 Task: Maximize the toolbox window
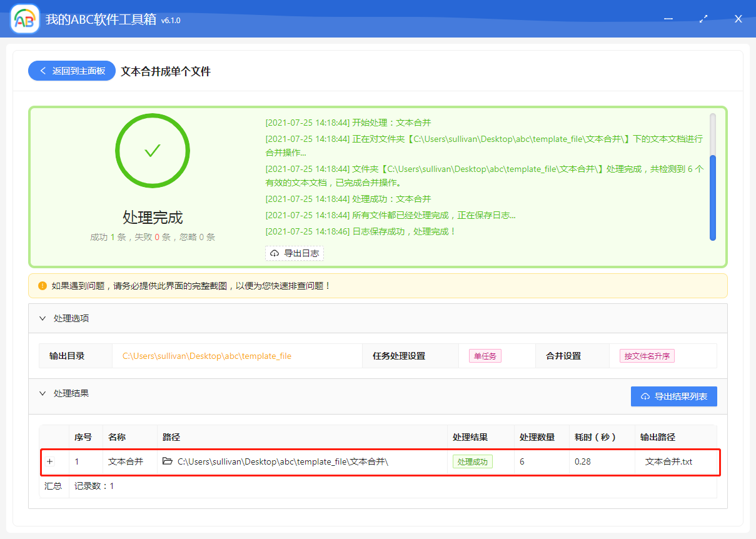pyautogui.click(x=703, y=19)
